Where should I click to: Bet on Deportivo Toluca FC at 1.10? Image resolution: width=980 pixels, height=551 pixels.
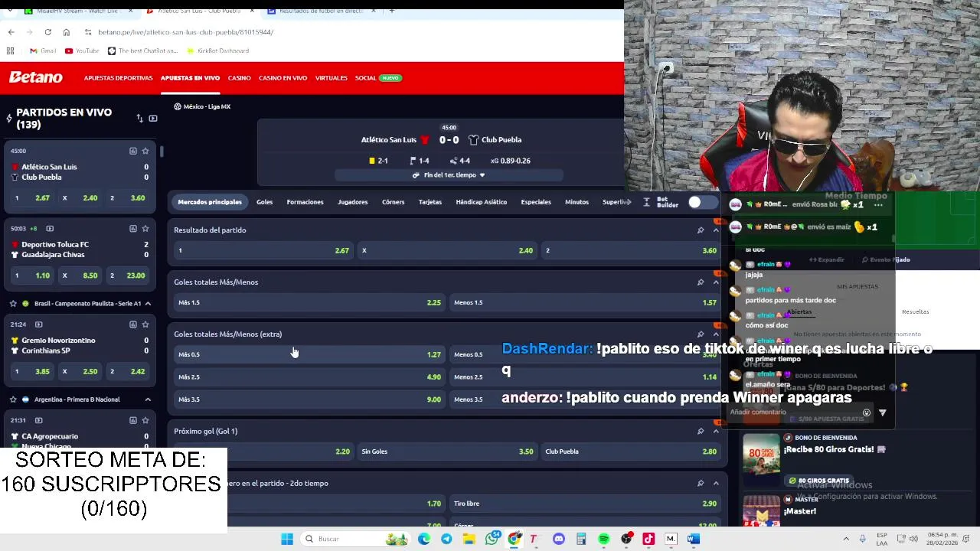point(32,275)
